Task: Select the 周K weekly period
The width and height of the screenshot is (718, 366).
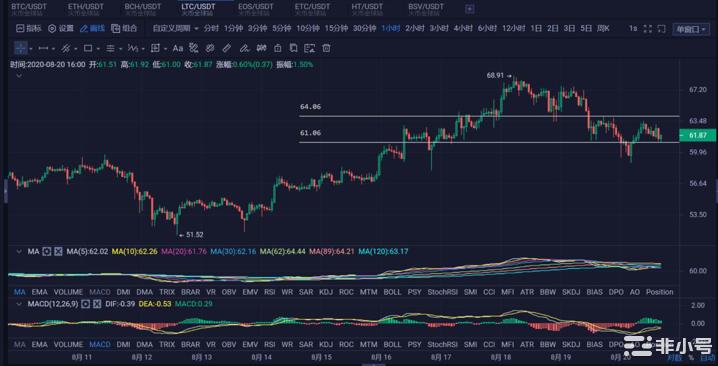Action: pos(603,28)
